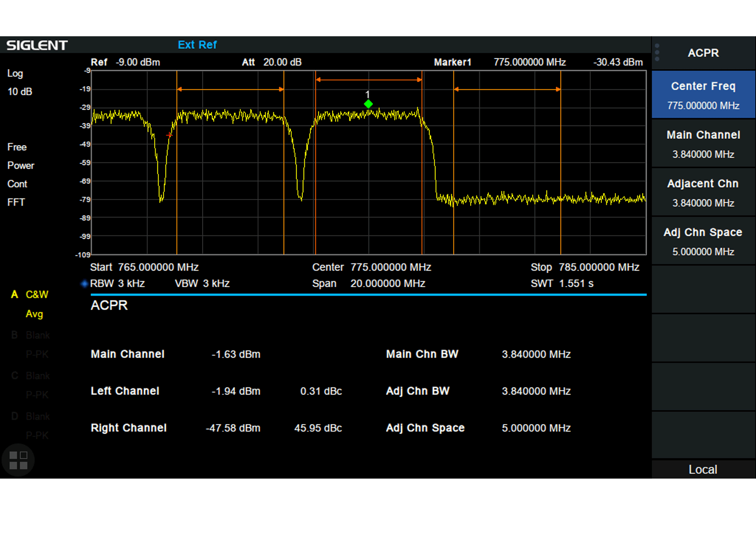Viewport: 756px width, 534px height.
Task: Select trace A C&W
Action: pos(31,295)
